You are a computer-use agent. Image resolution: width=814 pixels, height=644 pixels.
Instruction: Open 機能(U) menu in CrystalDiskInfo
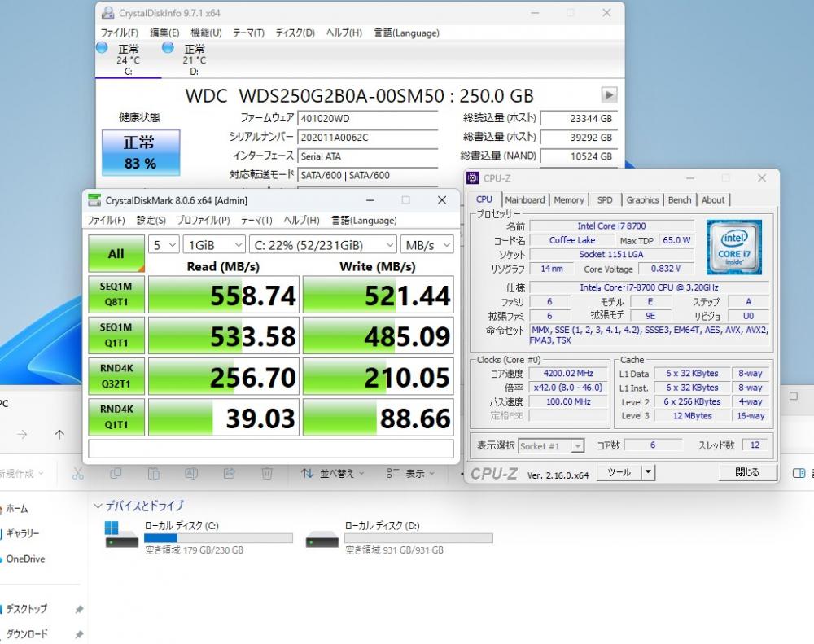(x=206, y=33)
